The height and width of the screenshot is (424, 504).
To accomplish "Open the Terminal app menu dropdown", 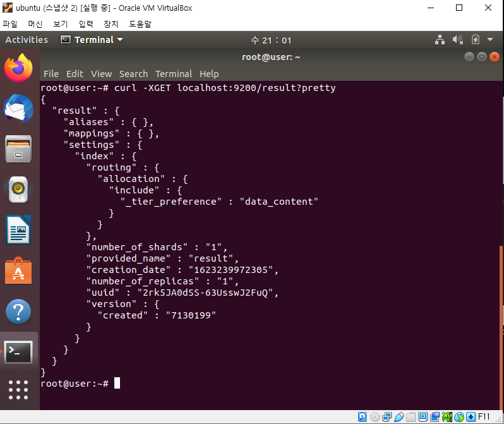I will (x=92, y=40).
